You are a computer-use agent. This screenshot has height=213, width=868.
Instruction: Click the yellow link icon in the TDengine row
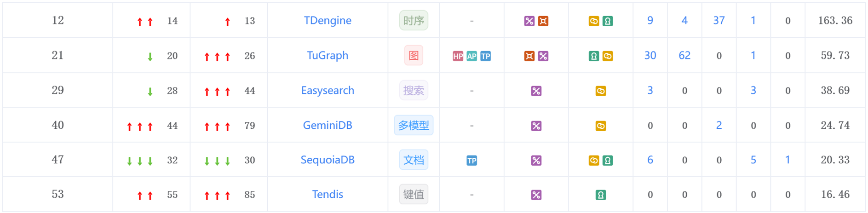click(594, 21)
